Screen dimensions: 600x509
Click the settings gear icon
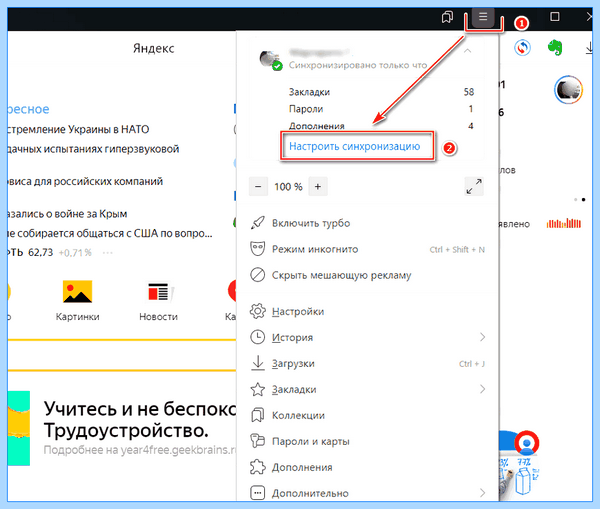pyautogui.click(x=258, y=311)
